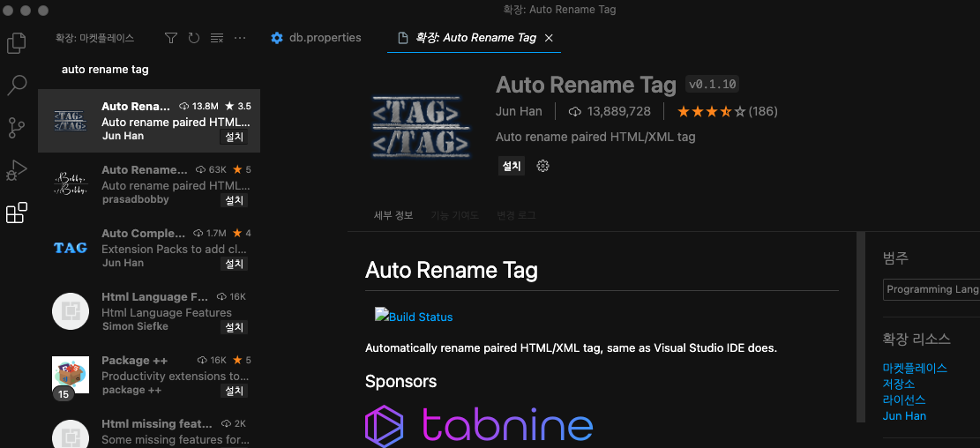Refresh the extensions list

[194, 38]
